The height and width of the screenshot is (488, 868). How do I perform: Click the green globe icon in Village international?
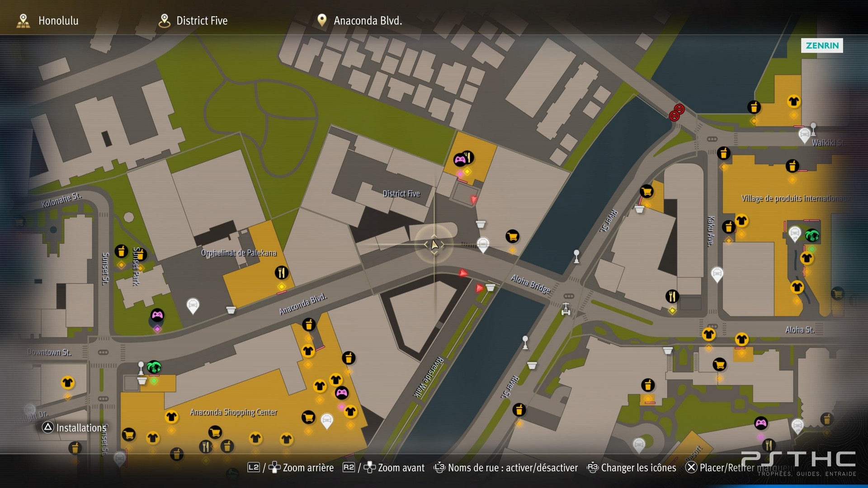point(812,235)
